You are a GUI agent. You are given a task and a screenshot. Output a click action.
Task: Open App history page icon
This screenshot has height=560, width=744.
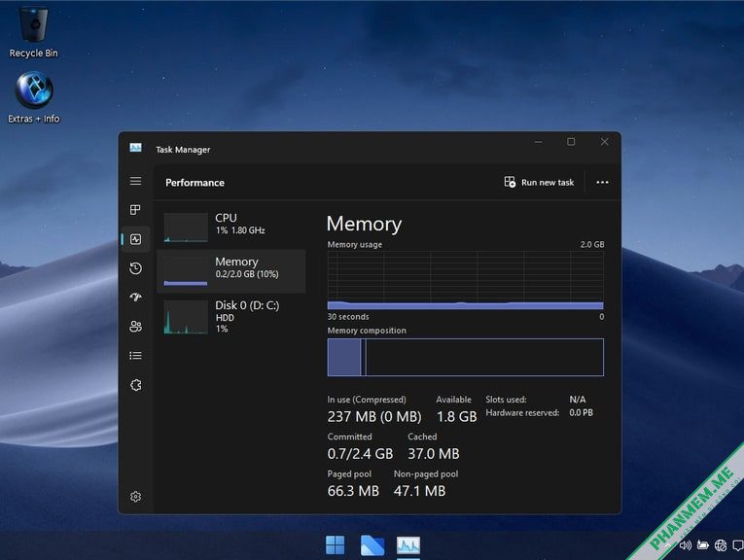[136, 268]
